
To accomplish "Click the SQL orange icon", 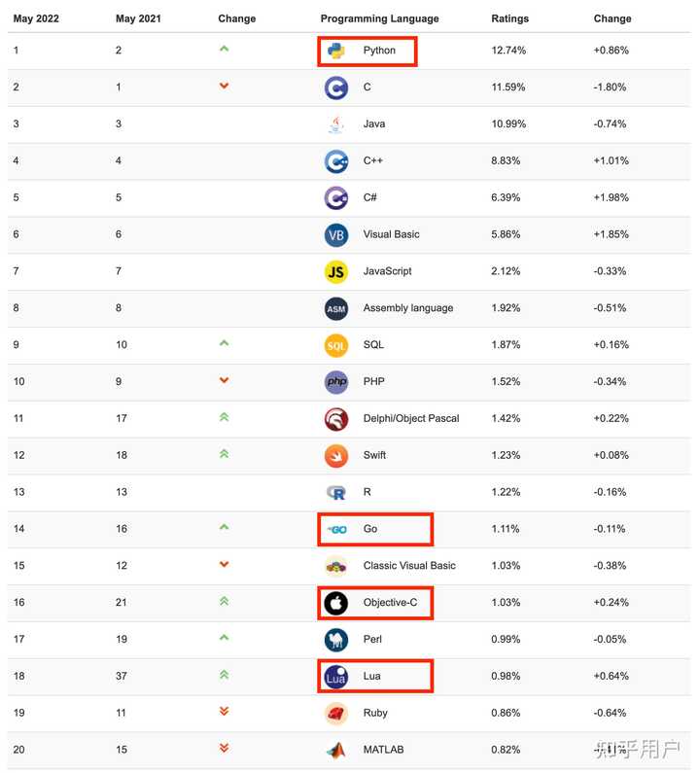I will pyautogui.click(x=336, y=345).
